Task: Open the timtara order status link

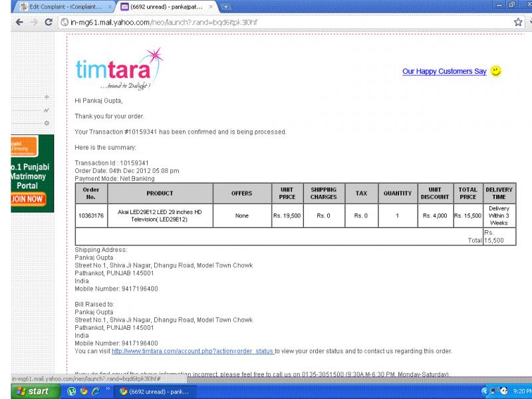Action: pos(192,351)
